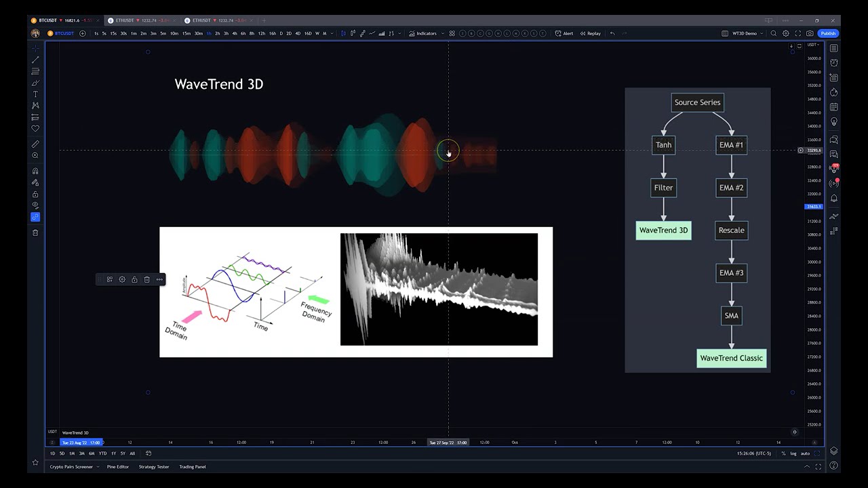Open the Pine Editor tab
868x488 pixels.
(x=117, y=467)
